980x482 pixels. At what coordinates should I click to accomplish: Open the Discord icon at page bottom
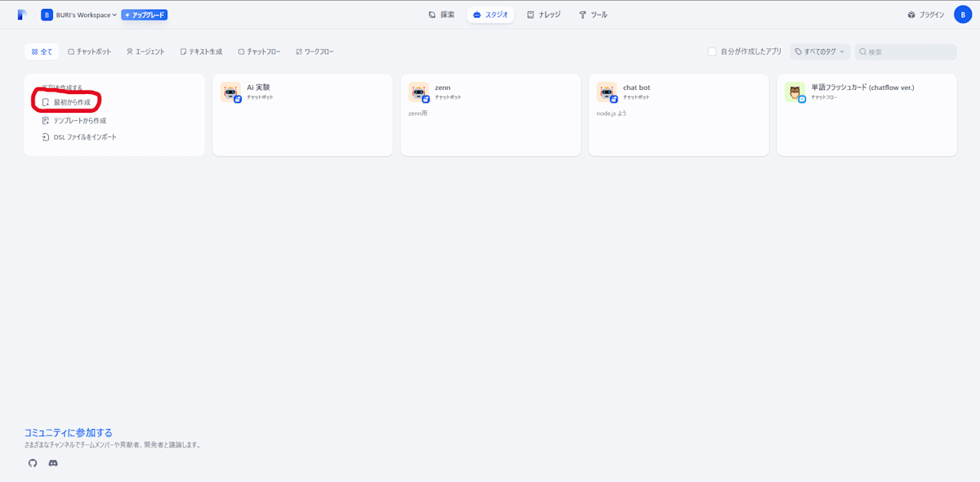click(52, 463)
